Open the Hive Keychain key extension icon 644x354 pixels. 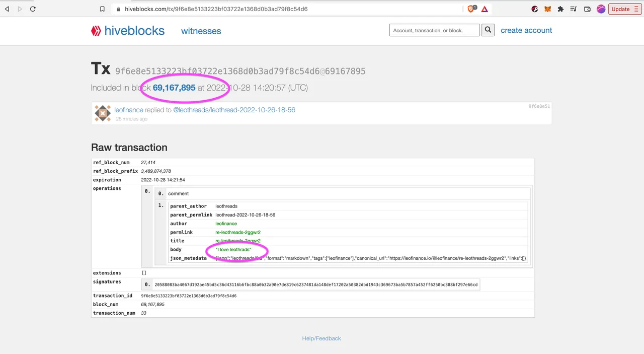click(535, 9)
